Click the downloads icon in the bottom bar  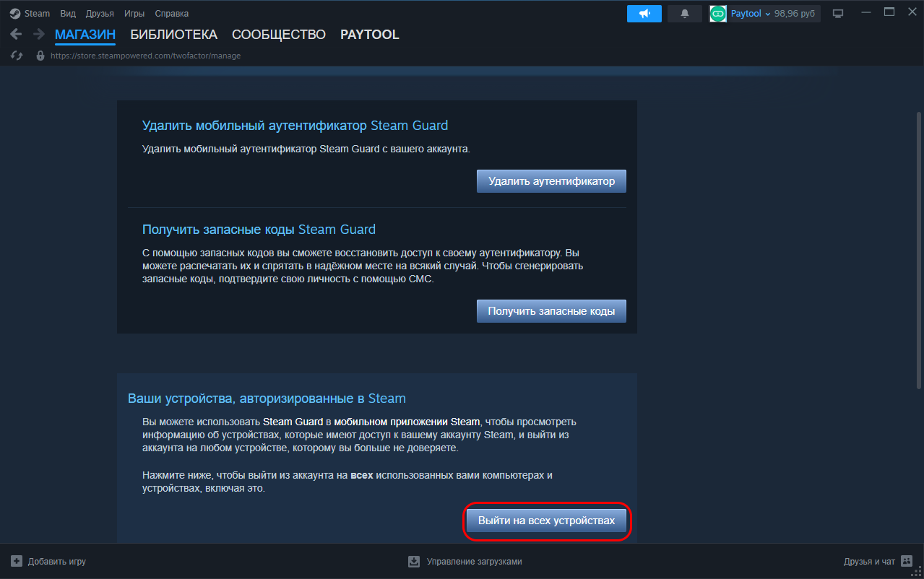tap(414, 561)
